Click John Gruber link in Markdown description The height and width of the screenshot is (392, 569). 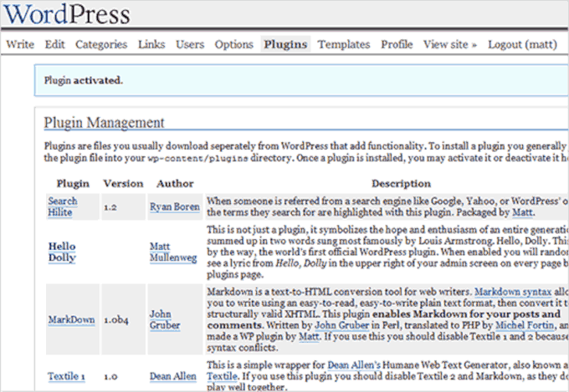point(341,325)
